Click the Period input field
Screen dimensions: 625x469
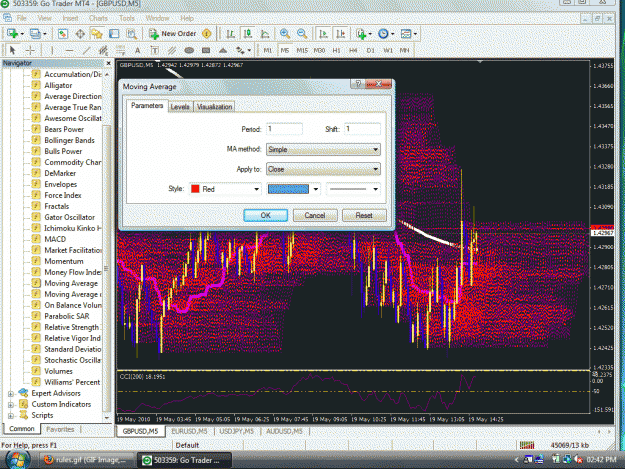[284, 129]
